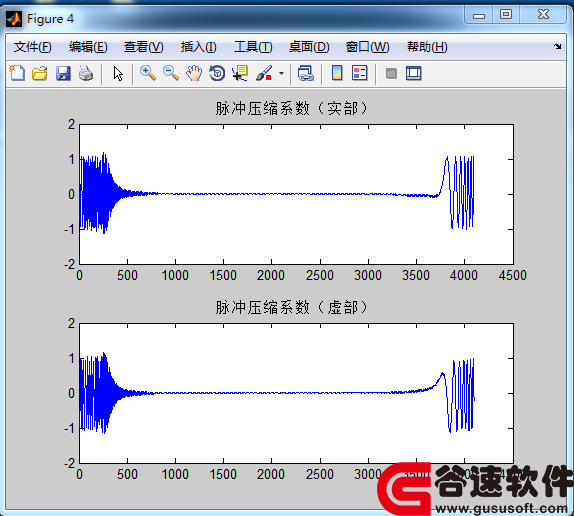Insert a colorbar using the toolbar icon
This screenshot has width=574, height=516.
pos(337,73)
